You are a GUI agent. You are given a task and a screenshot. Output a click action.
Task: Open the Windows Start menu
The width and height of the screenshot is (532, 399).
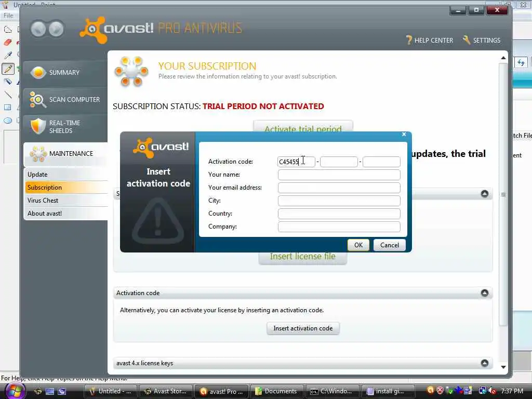point(15,391)
